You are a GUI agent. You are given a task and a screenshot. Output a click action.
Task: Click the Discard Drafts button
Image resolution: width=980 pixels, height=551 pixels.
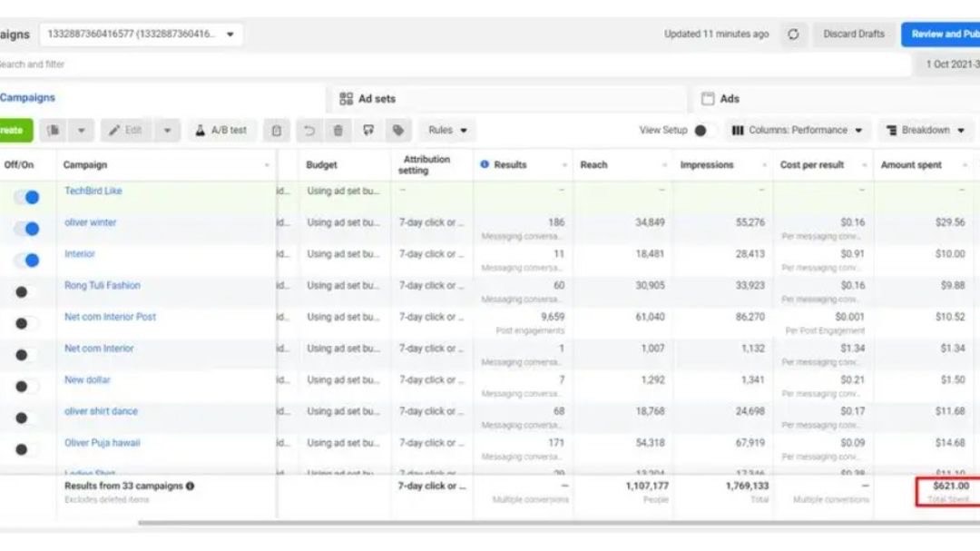(x=853, y=34)
